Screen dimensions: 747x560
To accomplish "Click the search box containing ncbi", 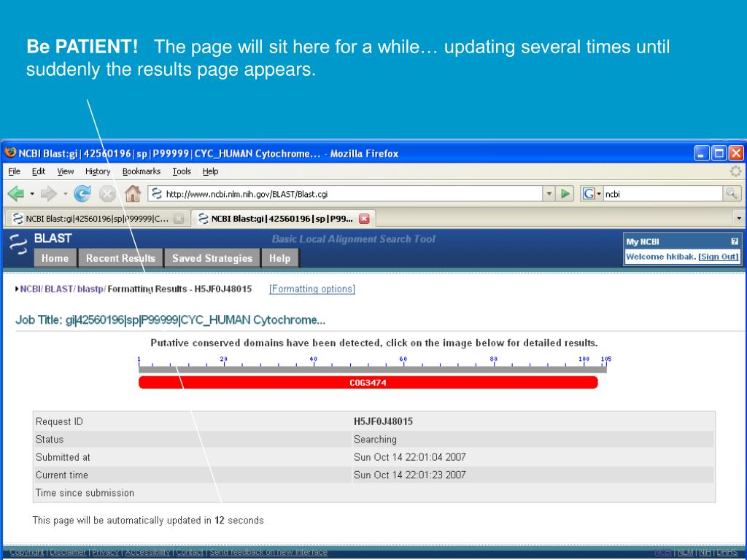I will click(663, 194).
